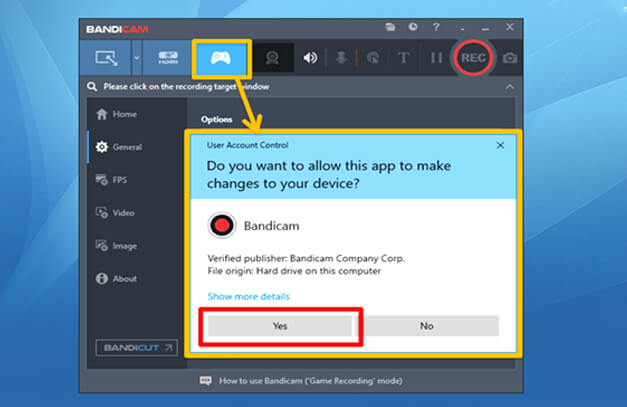This screenshot has height=407, width=627.
Task: Select the game recording mode gamepad icon
Action: (221, 58)
